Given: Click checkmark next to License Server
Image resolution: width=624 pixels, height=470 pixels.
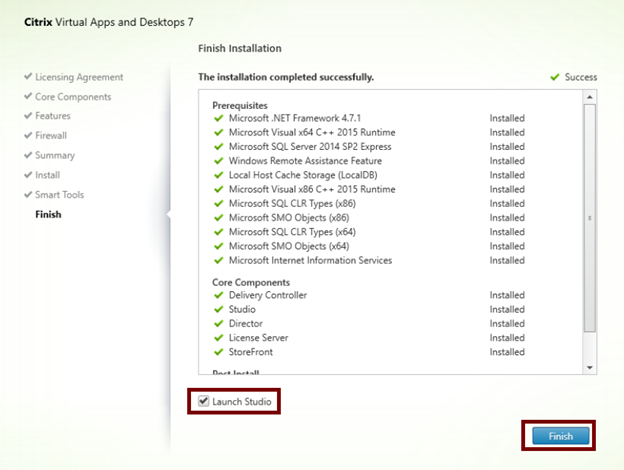Looking at the screenshot, I should [x=218, y=337].
